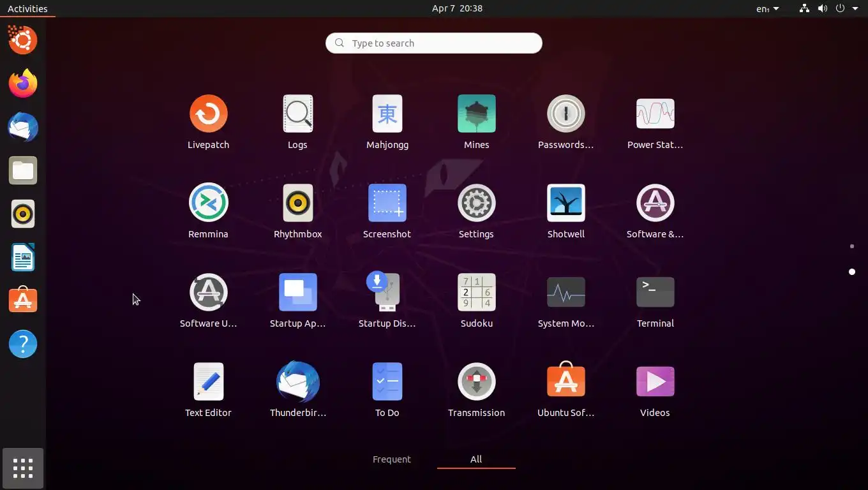Expand the system menu arrow
Image resolution: width=868 pixels, height=490 pixels.
click(x=855, y=8)
